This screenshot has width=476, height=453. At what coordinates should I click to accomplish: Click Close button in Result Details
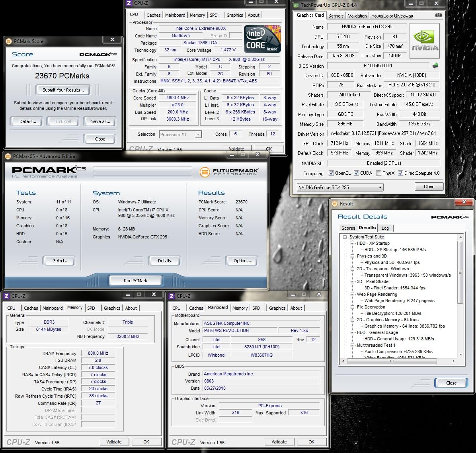[451, 383]
